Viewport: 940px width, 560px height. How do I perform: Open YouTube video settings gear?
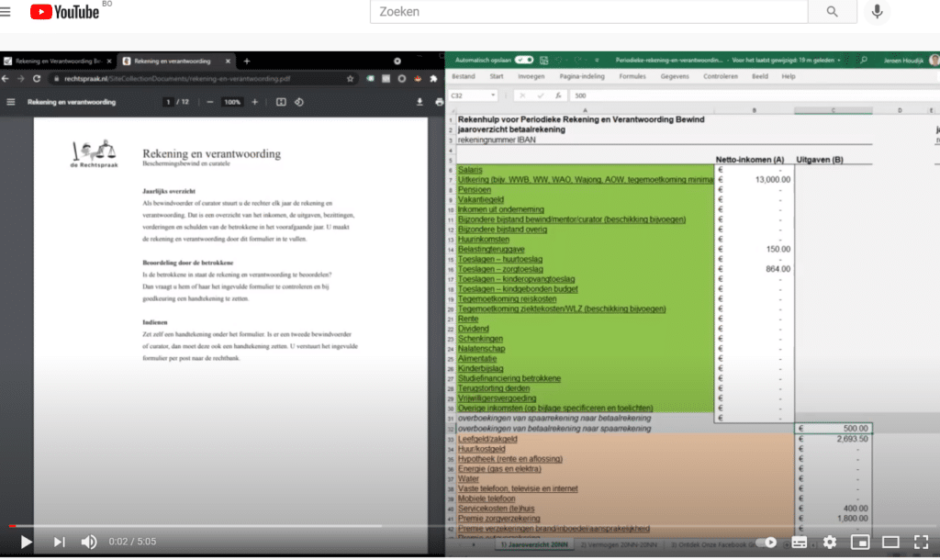click(830, 542)
